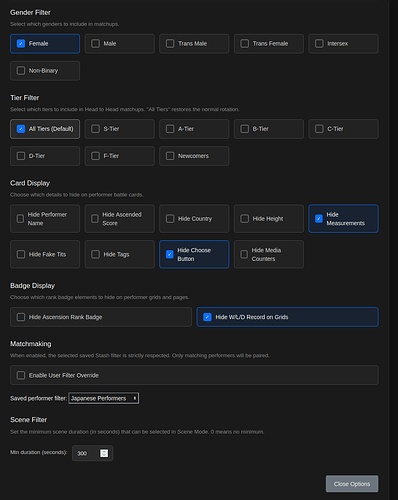Toggle All Tiers (Default) checkbox
The width and height of the screenshot is (398, 500).
click(x=21, y=129)
